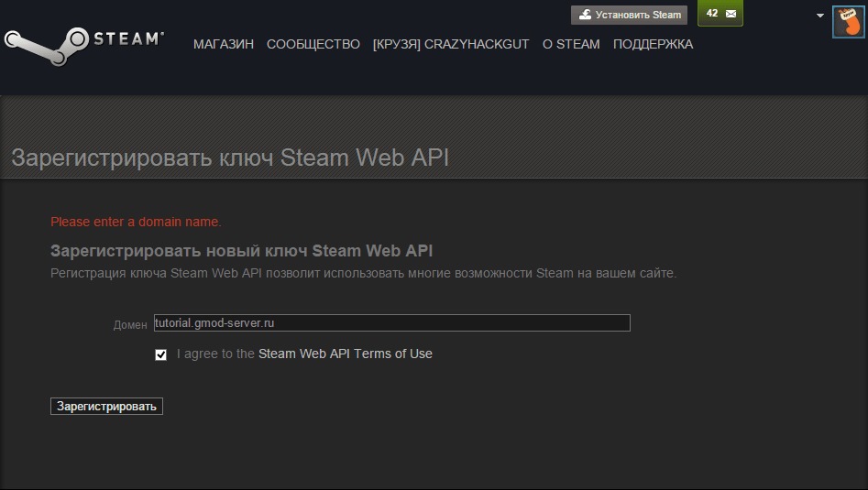Click the user avatar thumbnail
The image size is (868, 490).
[x=848, y=22]
